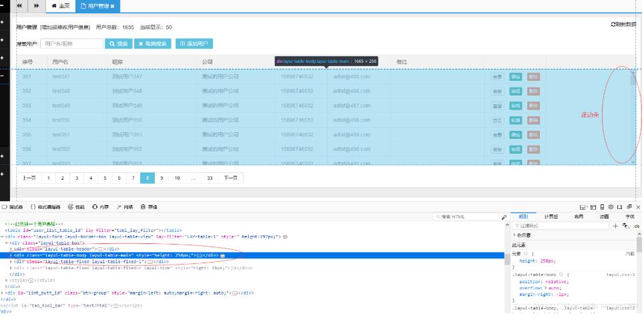The height and width of the screenshot is (326, 644).
Task: Open the 样式编辑器 style editor tab
Action: pos(45,207)
